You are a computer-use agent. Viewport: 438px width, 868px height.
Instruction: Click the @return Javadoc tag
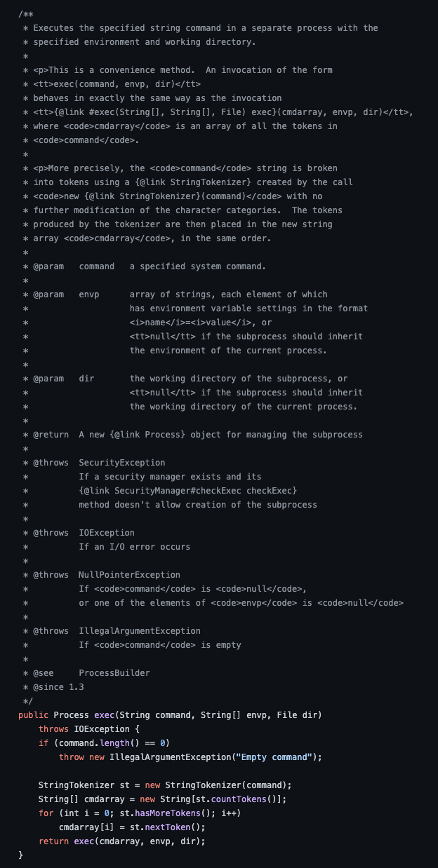click(x=51, y=434)
